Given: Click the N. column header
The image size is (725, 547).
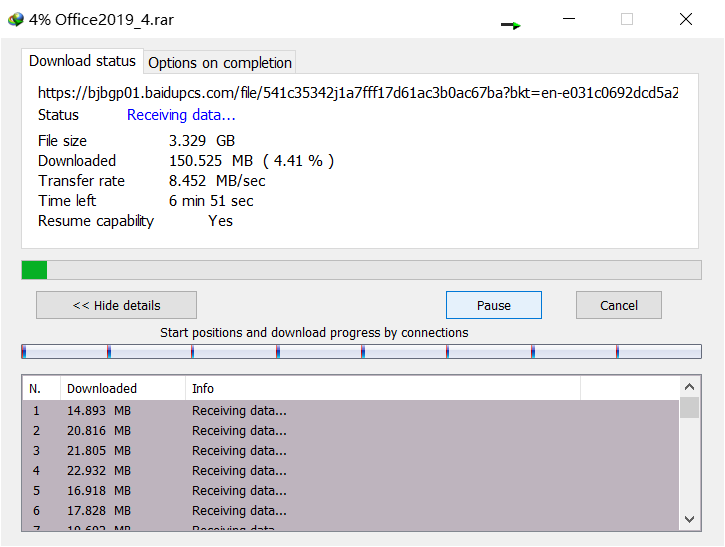Looking at the screenshot, I should (40, 388).
